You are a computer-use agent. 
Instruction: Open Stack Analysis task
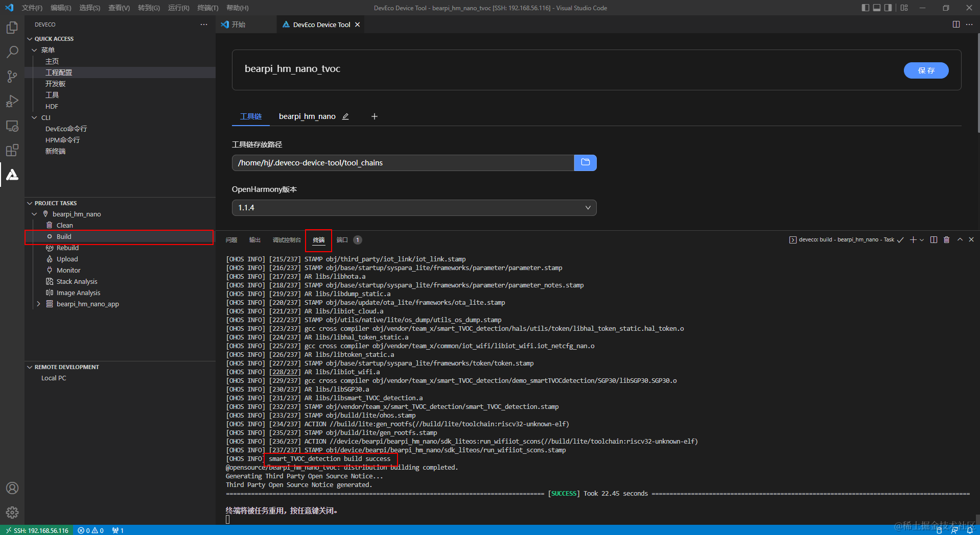(x=120, y=282)
